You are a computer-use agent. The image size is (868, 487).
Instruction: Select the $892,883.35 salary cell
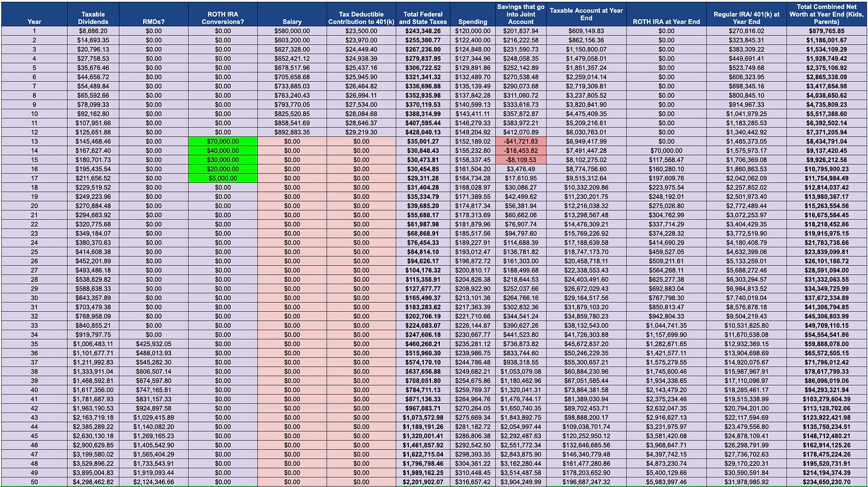[x=292, y=132]
